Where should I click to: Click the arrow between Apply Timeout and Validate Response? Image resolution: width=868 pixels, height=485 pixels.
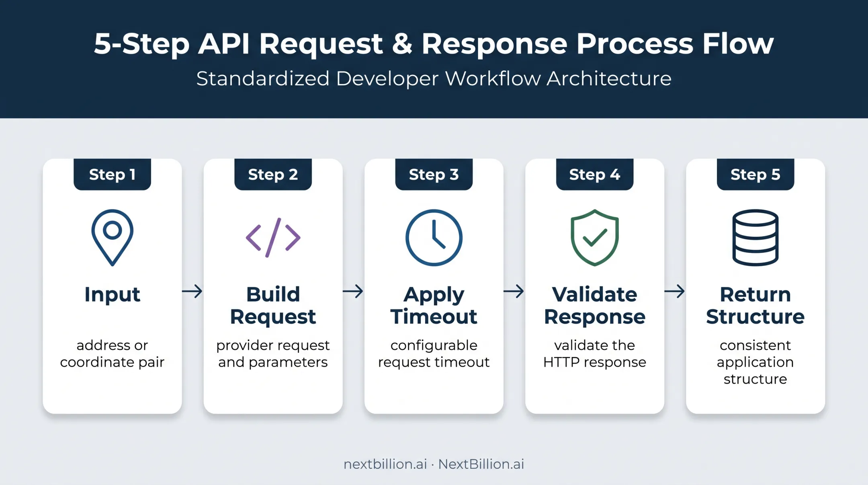coord(514,291)
